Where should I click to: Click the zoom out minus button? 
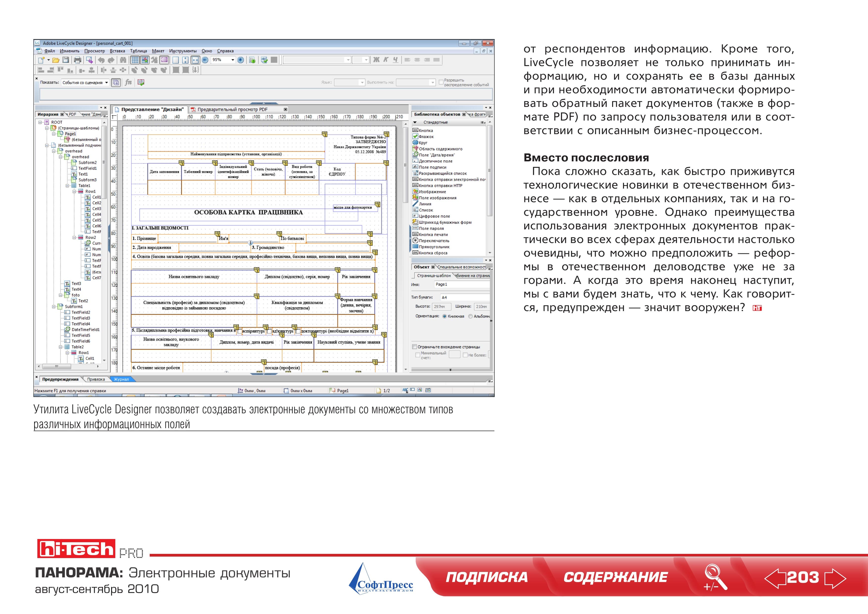[205, 60]
